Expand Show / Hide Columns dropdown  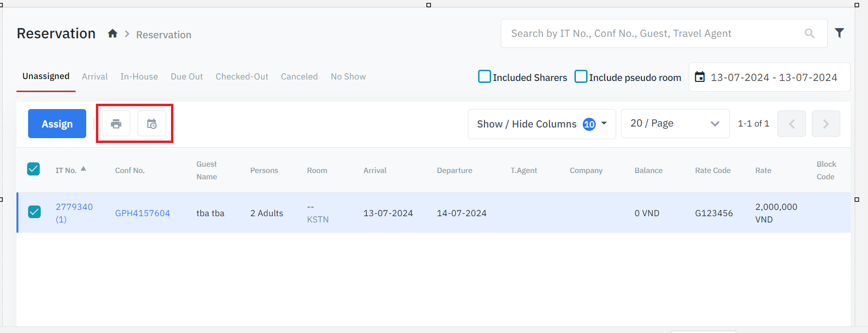click(x=542, y=124)
